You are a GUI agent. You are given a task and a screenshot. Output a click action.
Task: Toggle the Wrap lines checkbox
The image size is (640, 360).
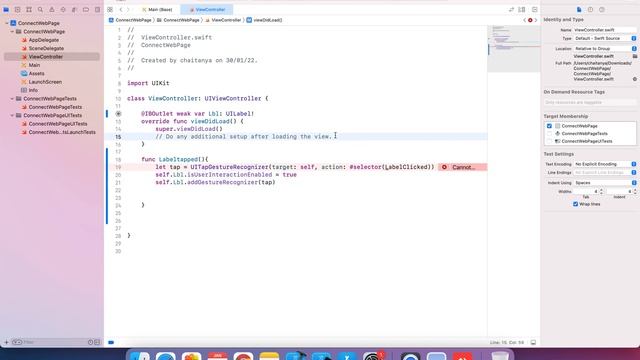point(576,204)
